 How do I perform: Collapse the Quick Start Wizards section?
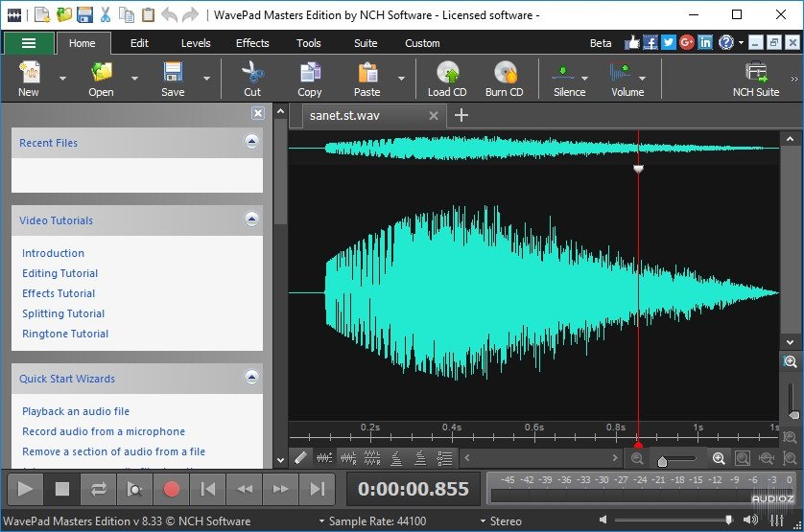point(251,378)
